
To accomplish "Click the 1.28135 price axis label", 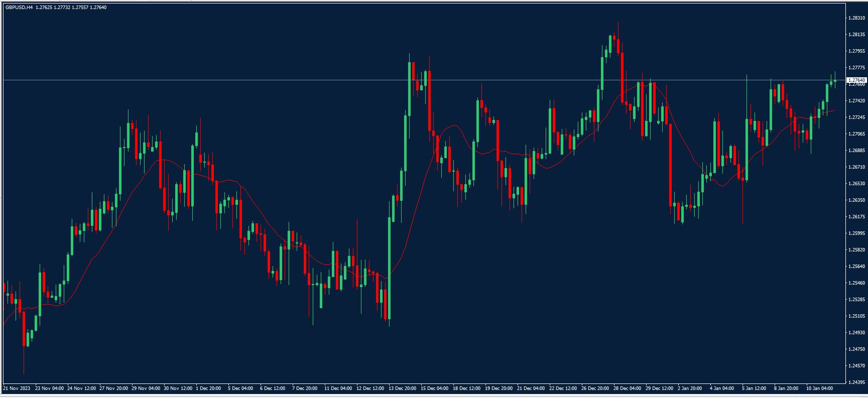I will (856, 35).
